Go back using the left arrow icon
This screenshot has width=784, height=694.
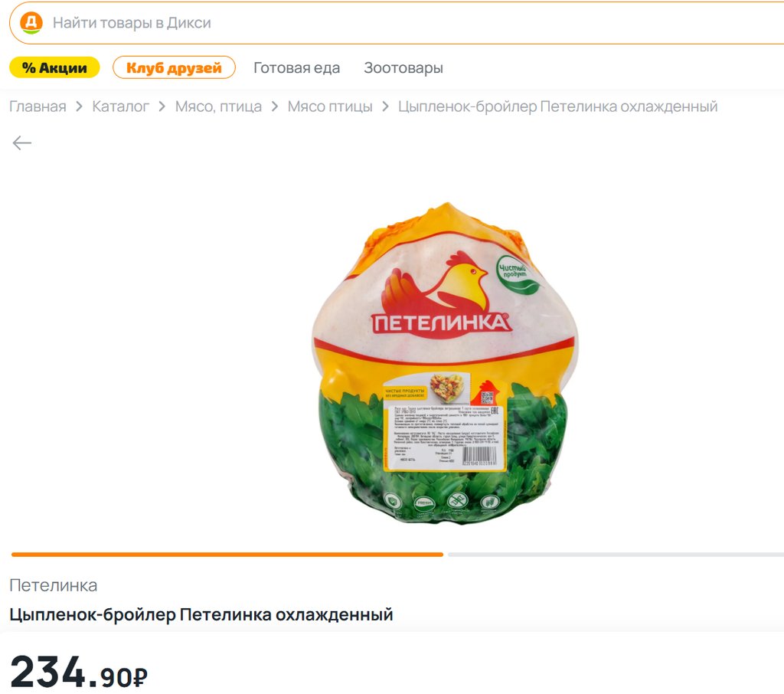click(x=22, y=143)
